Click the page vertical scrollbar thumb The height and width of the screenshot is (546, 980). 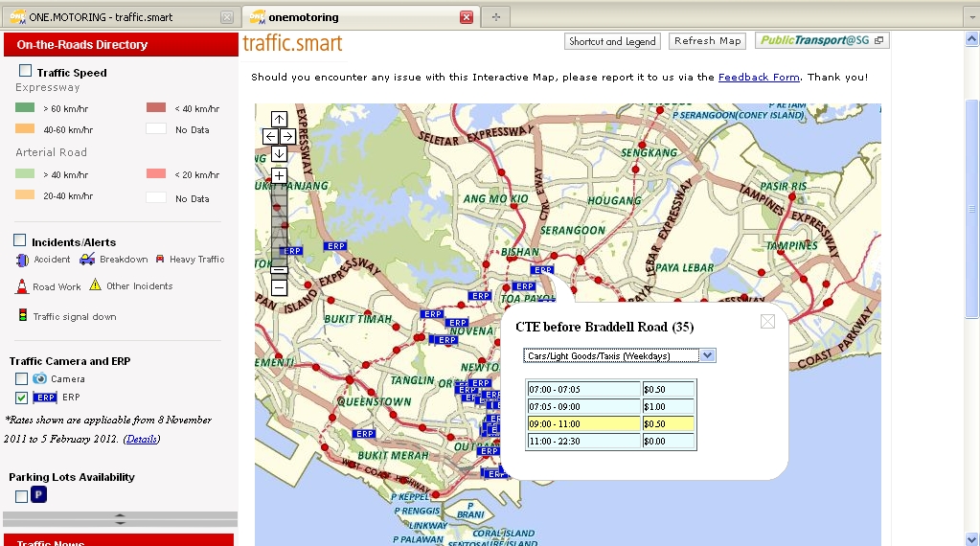tap(972, 209)
